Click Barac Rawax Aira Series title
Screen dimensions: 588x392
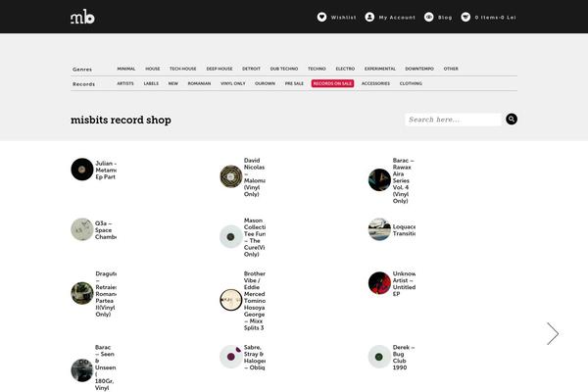point(404,180)
